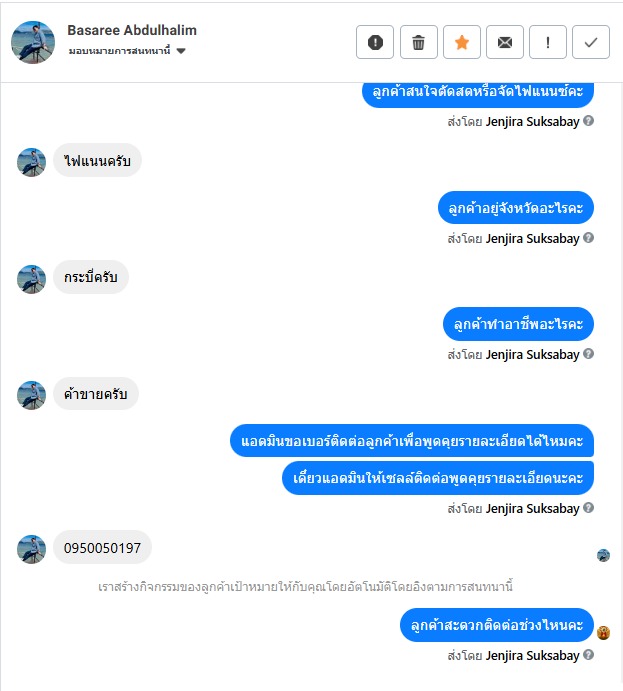Screen dimensions: 623x691
Task: Click customer avatar beside ไฟแนนครับ message
Action: click(31, 162)
